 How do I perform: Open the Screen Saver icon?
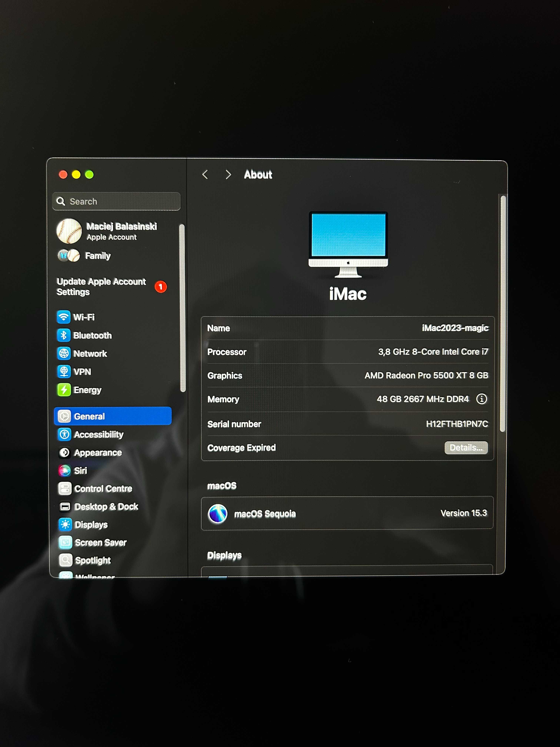point(66,542)
